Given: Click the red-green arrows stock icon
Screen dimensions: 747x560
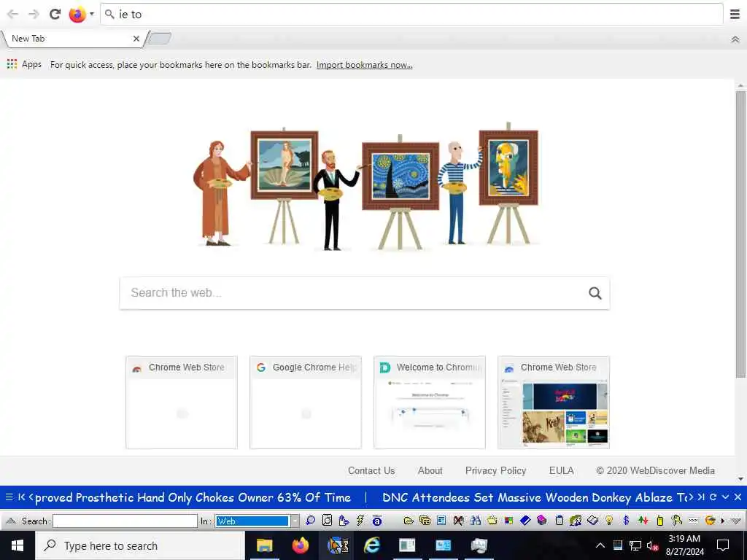Looking at the screenshot, I should coord(643,521).
